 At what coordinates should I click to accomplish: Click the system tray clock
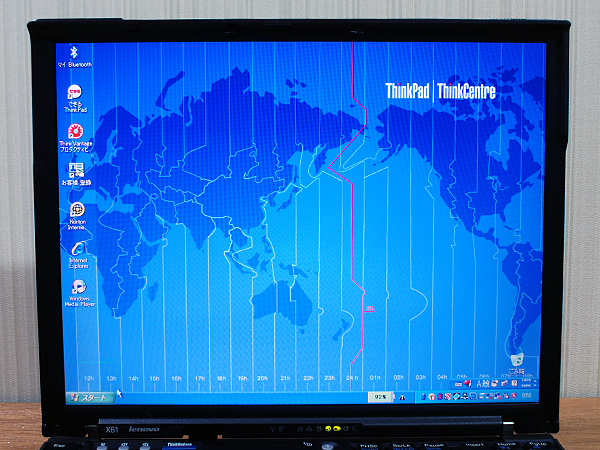(x=527, y=396)
